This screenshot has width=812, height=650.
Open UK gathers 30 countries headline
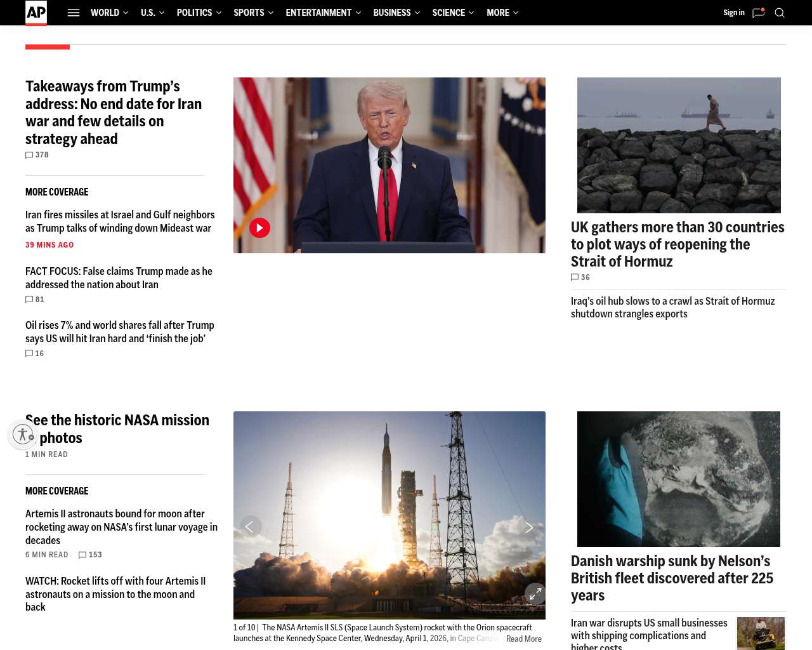click(x=678, y=244)
